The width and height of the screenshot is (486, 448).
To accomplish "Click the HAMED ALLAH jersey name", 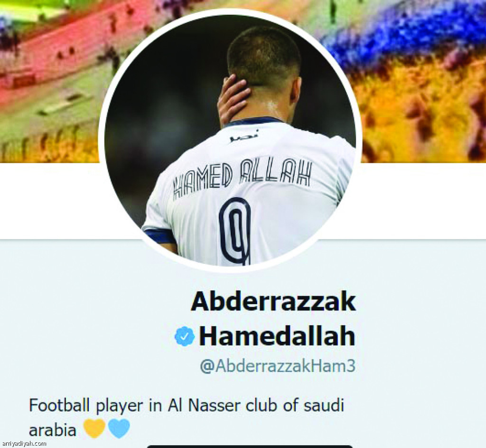I will (242, 177).
